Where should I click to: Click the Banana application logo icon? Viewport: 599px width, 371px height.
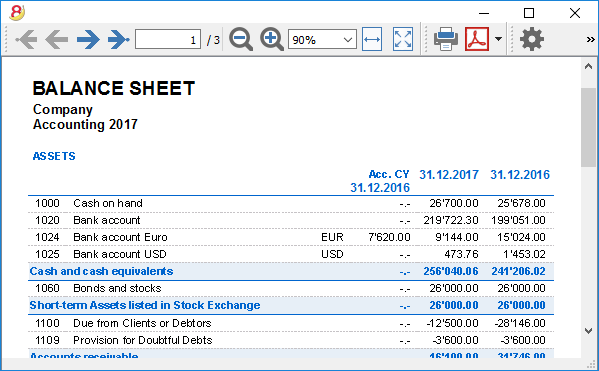coord(16,13)
